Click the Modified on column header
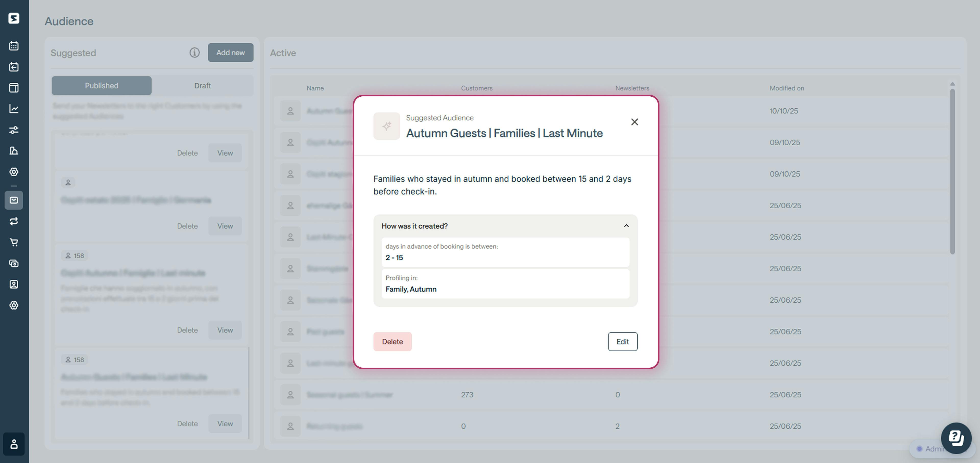Screen dimensions: 980x463 (x=786, y=88)
